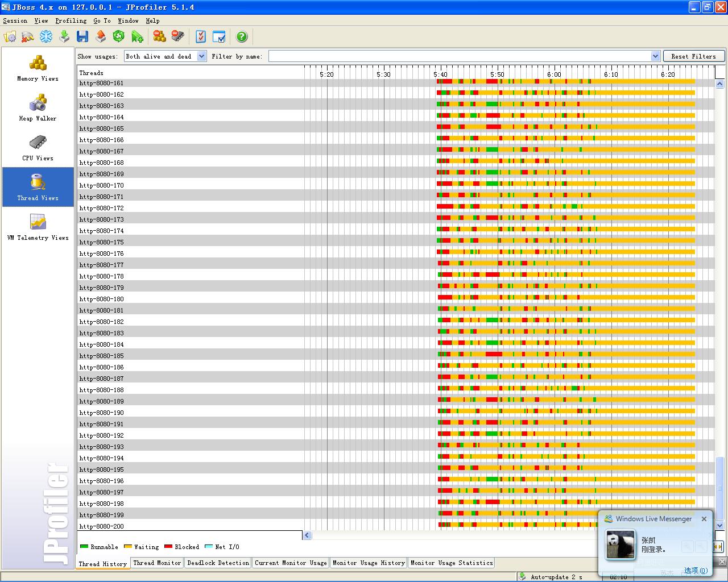Click the Blocked red legend swatch
Screen dimensions: 728x582
[168, 547]
